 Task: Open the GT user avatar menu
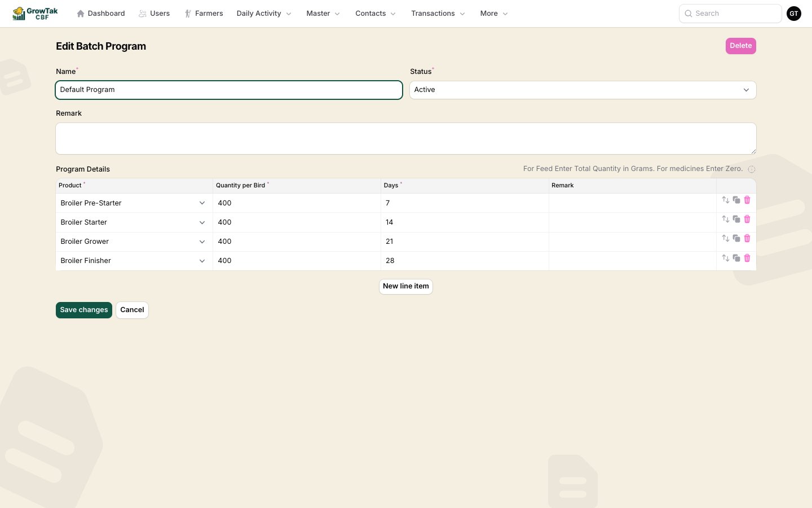[x=794, y=14]
